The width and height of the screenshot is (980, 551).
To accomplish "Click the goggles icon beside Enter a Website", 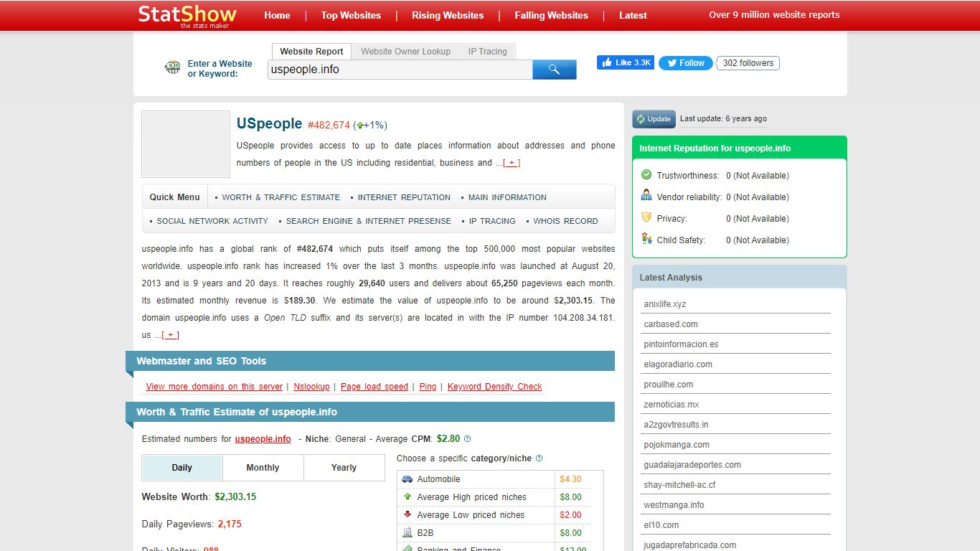I will click(172, 68).
